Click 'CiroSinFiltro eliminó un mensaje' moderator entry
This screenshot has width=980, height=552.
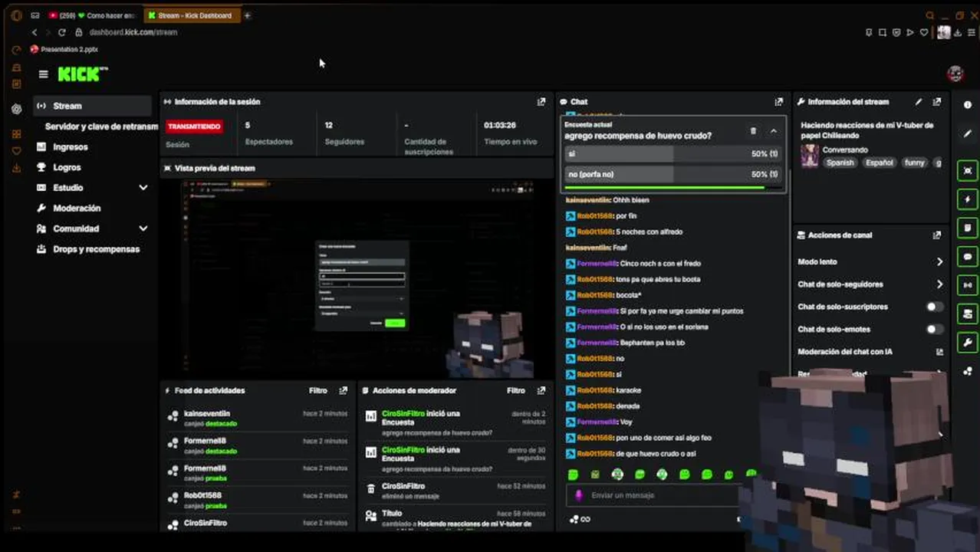tap(455, 491)
